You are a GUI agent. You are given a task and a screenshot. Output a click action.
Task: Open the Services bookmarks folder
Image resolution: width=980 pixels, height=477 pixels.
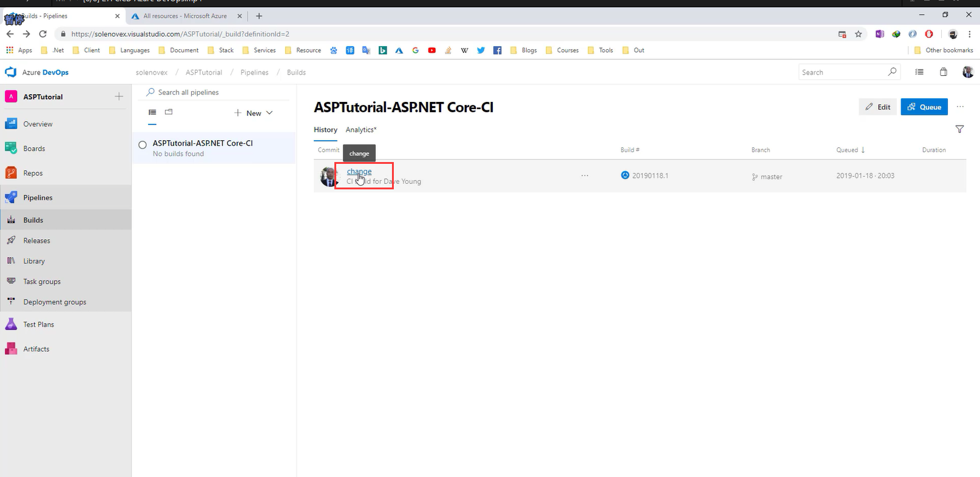point(259,50)
